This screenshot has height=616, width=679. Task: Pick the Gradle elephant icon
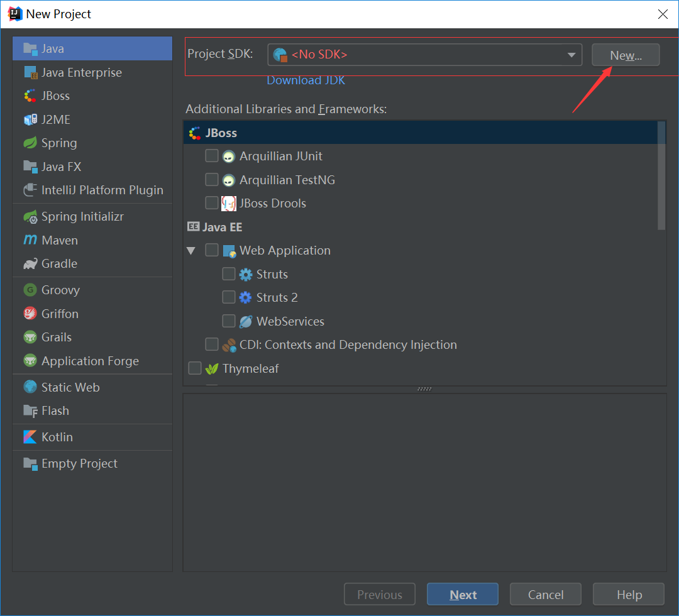coord(30,263)
